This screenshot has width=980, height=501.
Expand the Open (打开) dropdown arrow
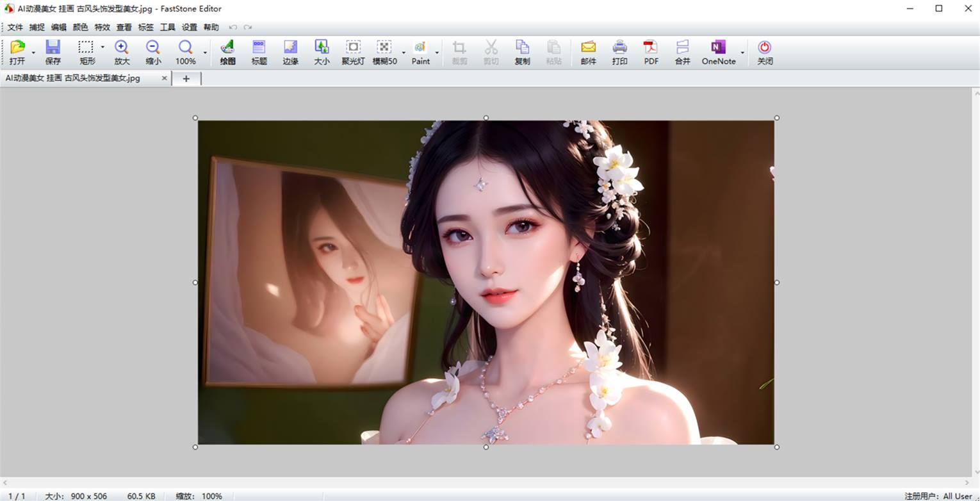point(33,53)
